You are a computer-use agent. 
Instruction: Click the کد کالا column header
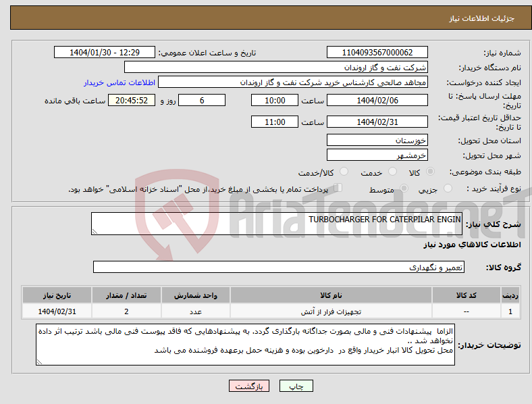pos(467,295)
